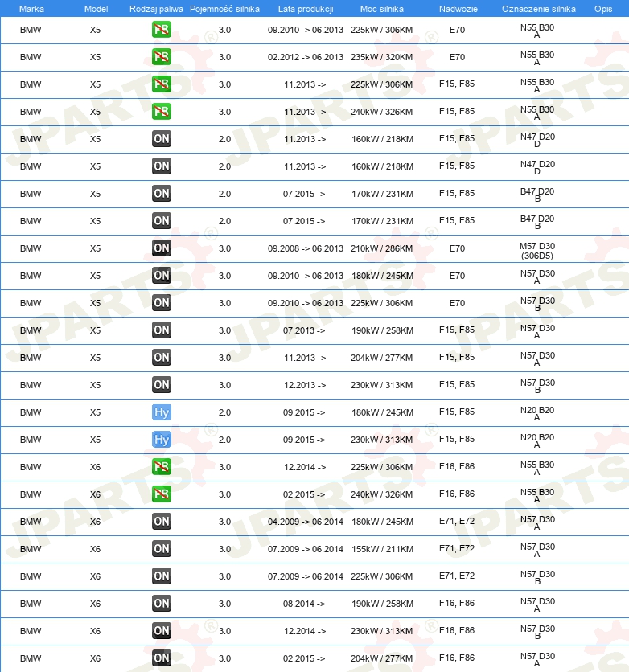This screenshot has width=629, height=672.
Task: Select the petrol icon for X6 225kW/306KM F16
Action: tap(161, 467)
